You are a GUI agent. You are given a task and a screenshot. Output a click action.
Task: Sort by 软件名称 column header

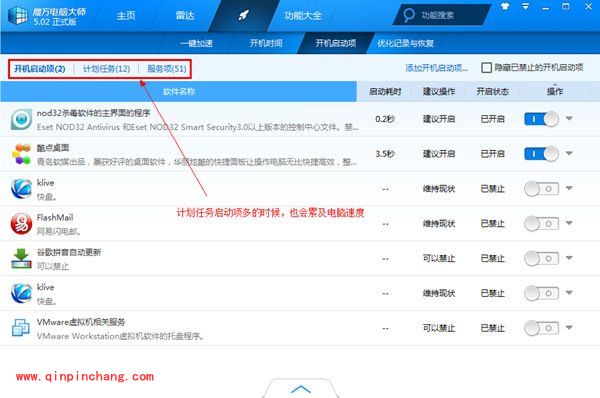click(179, 91)
